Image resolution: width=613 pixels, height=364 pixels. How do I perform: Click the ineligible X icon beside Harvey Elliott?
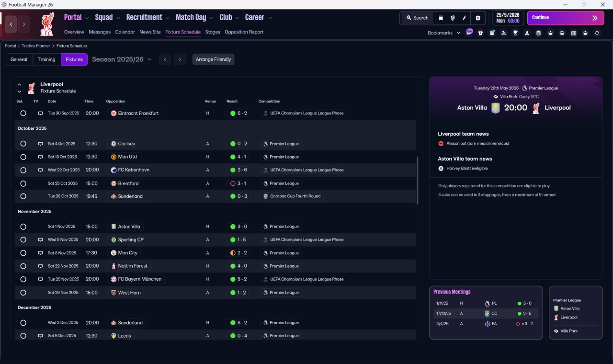tap(441, 169)
